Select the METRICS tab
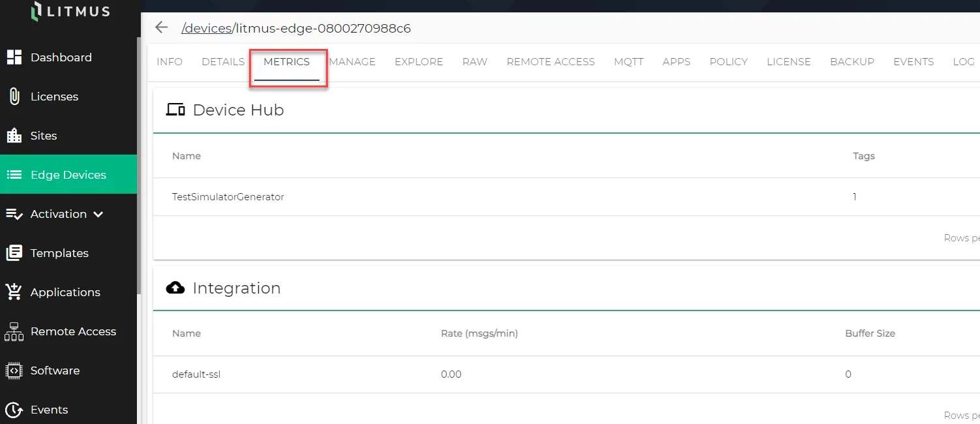Image resolution: width=980 pixels, height=424 pixels. tap(287, 62)
